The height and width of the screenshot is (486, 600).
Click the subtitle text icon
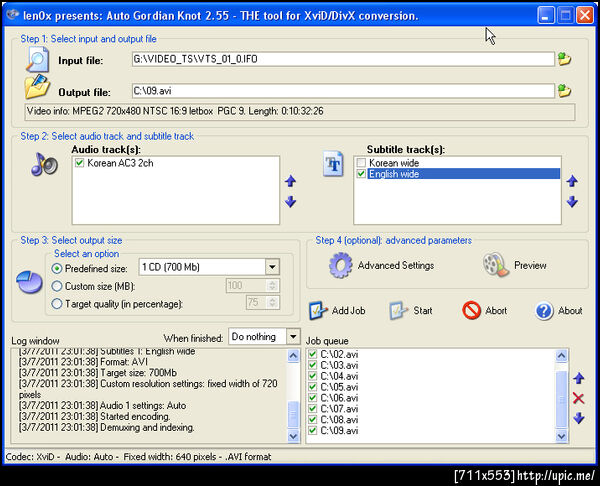pyautogui.click(x=333, y=164)
